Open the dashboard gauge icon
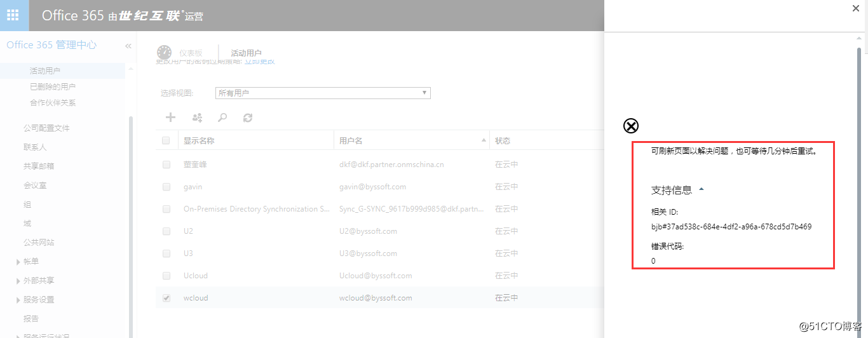Screen dimensions: 868x338 click(164, 53)
